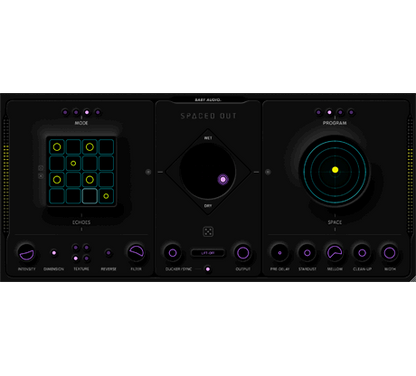Toggle echo grid cell row 3 column 2
Viewport: 416px width, 376px height.
tap(73, 180)
